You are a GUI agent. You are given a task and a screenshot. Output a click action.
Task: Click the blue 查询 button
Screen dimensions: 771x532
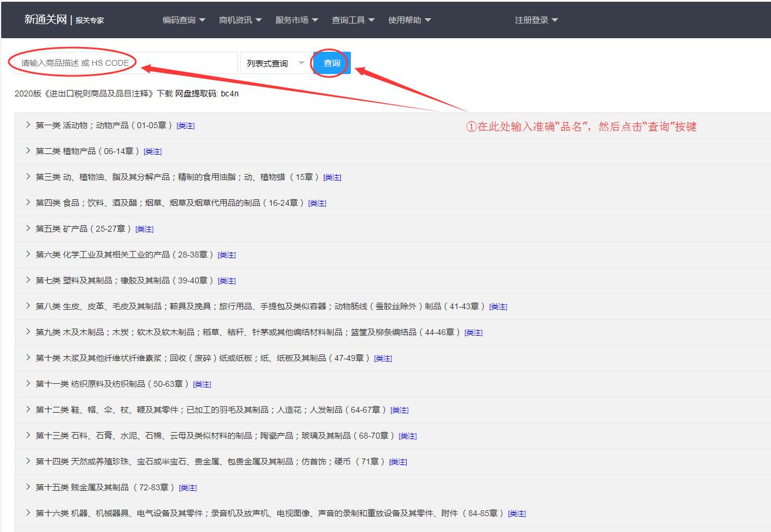pos(332,63)
